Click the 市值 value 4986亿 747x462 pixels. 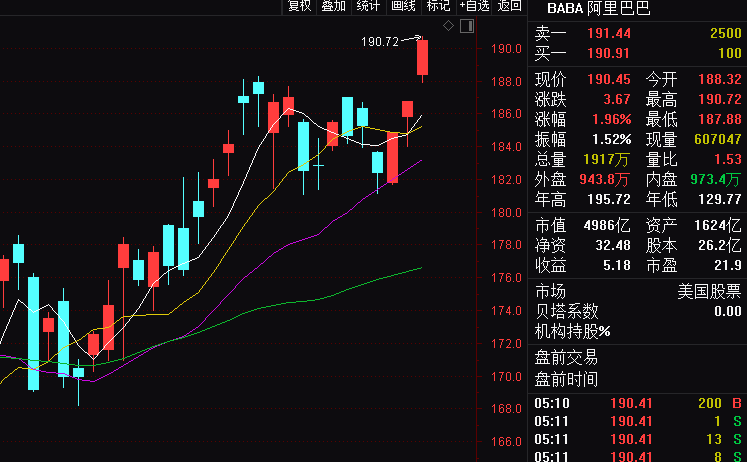click(x=607, y=225)
